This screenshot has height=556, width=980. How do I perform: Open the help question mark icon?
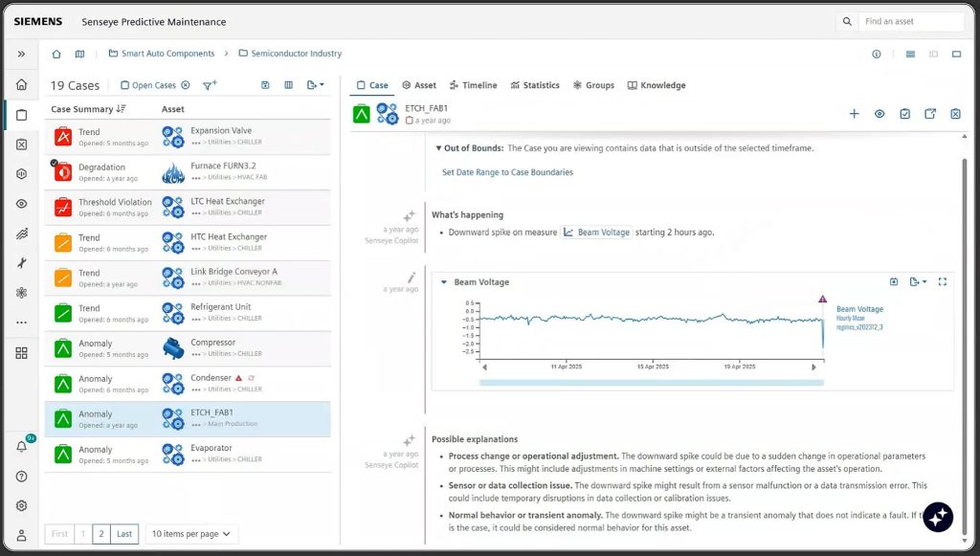(x=21, y=476)
